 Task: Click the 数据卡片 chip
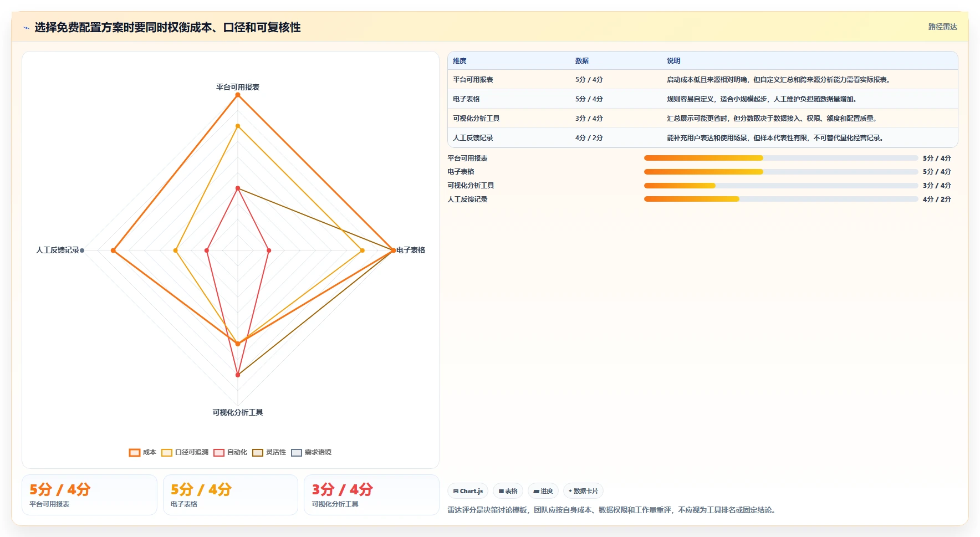point(583,491)
